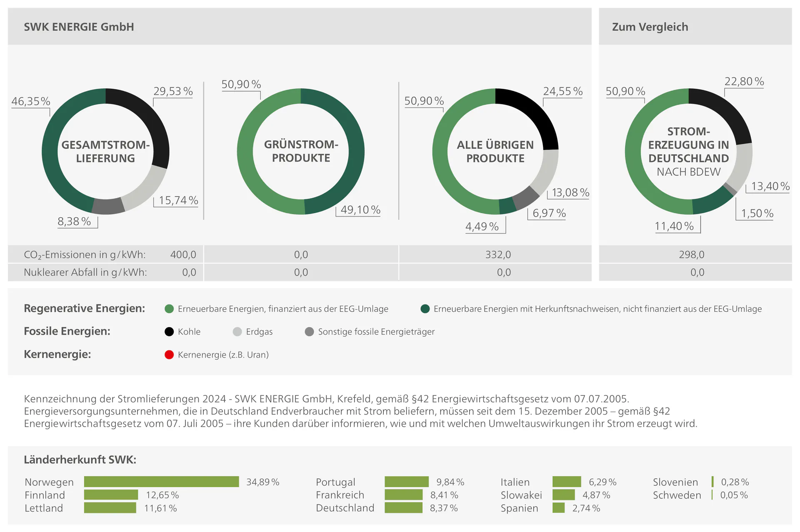Click the Sonstige fossile Energieträger legend dot
The height and width of the screenshot is (532, 800).
point(309,332)
